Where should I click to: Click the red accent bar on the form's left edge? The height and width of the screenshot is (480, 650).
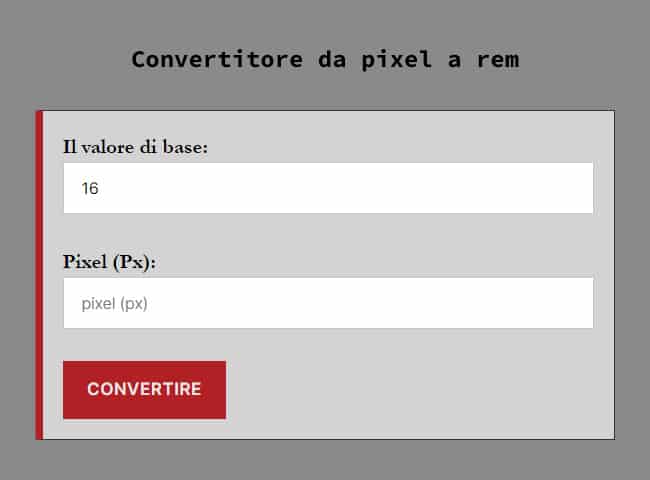[x=39, y=275]
